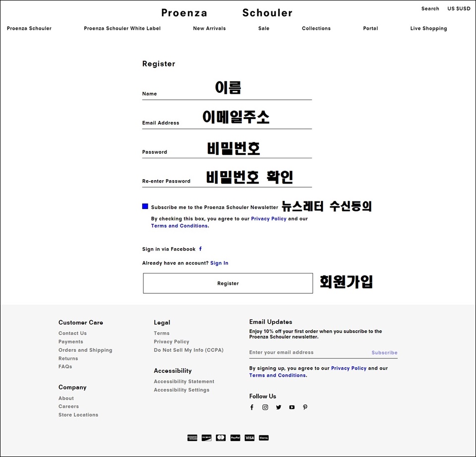This screenshot has width=476, height=457.
Task: Open the US $USD currency selector
Action: click(x=459, y=8)
